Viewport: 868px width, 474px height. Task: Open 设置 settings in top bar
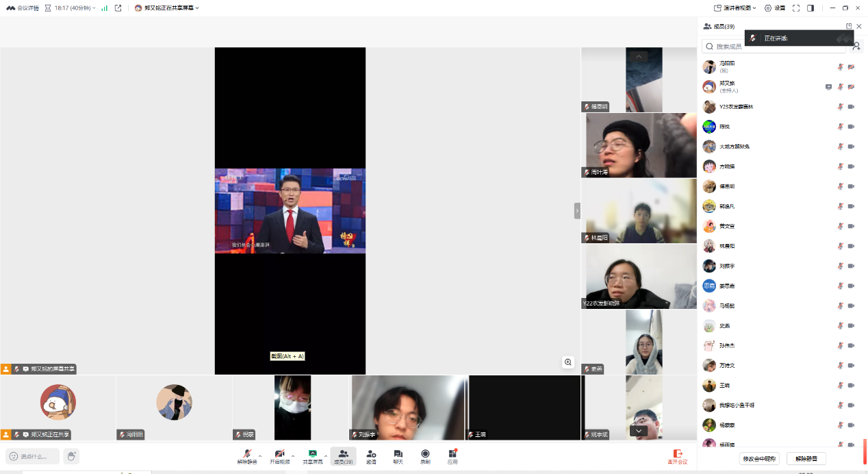(x=775, y=8)
